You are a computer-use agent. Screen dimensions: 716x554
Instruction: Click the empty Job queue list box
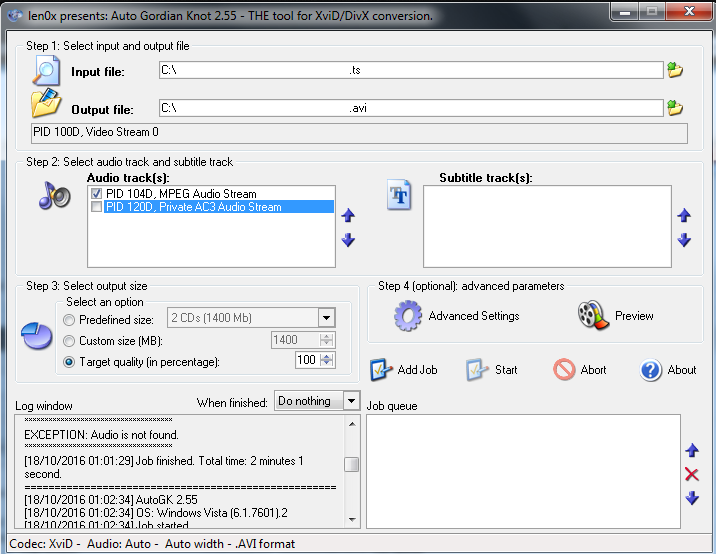(523, 471)
